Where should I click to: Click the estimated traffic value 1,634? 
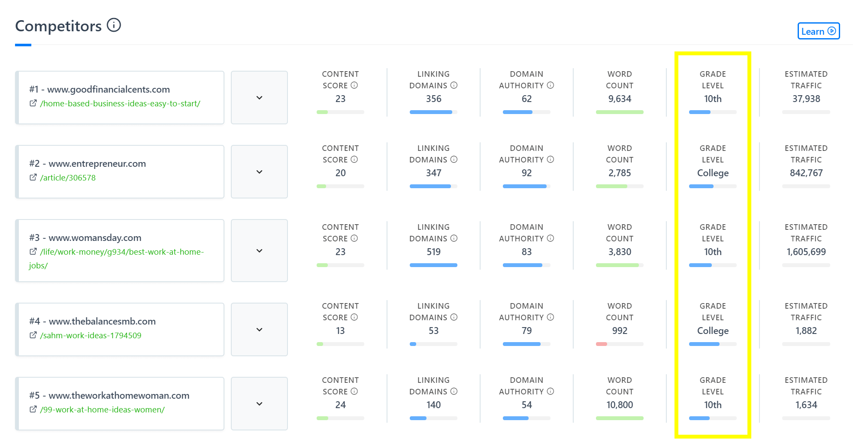point(806,405)
